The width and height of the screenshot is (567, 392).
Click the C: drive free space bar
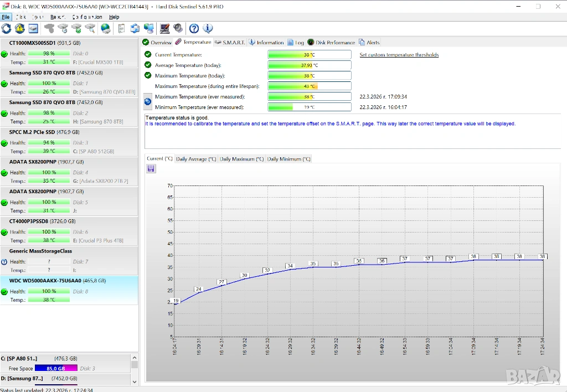[56, 368]
